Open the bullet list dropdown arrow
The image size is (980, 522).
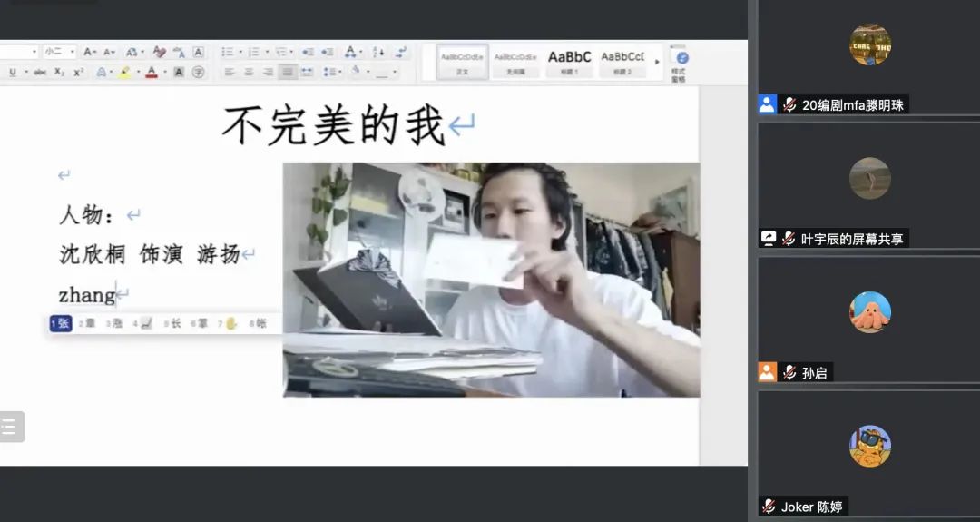(240, 52)
